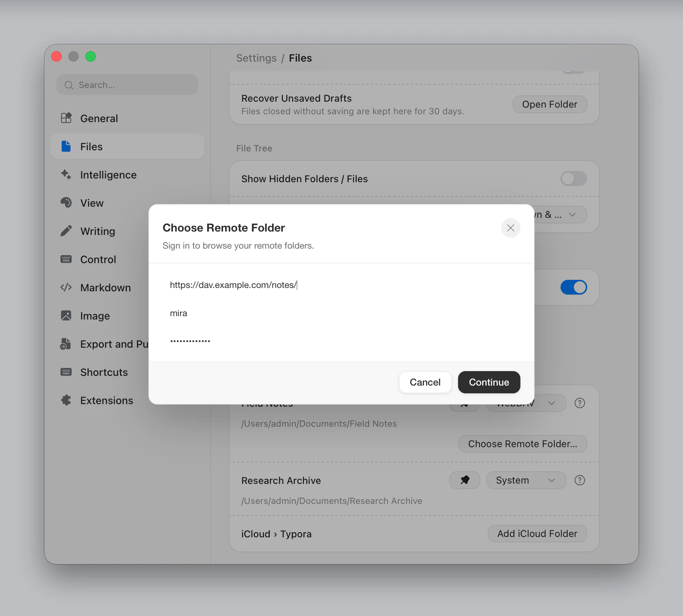Image resolution: width=683 pixels, height=616 pixels.
Task: Focus the password field
Action: (341, 341)
